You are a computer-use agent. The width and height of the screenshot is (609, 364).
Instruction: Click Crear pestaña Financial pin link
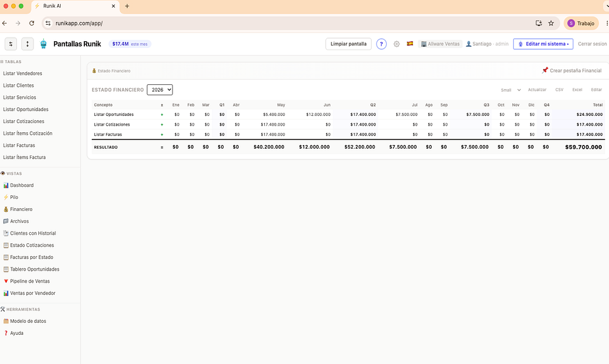(x=571, y=70)
